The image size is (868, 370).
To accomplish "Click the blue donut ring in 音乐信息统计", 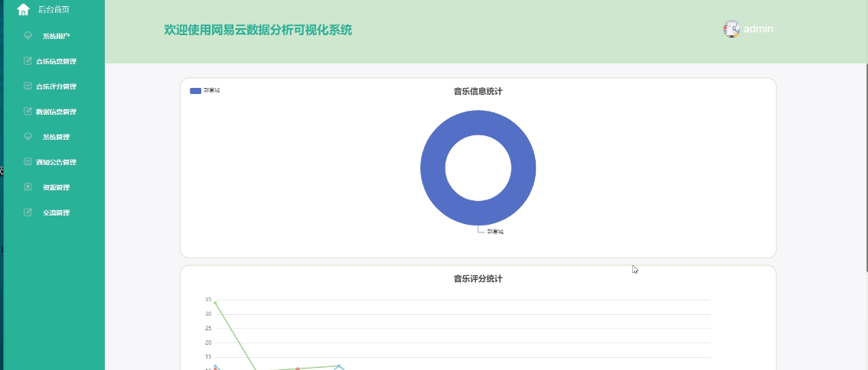I will [434, 167].
